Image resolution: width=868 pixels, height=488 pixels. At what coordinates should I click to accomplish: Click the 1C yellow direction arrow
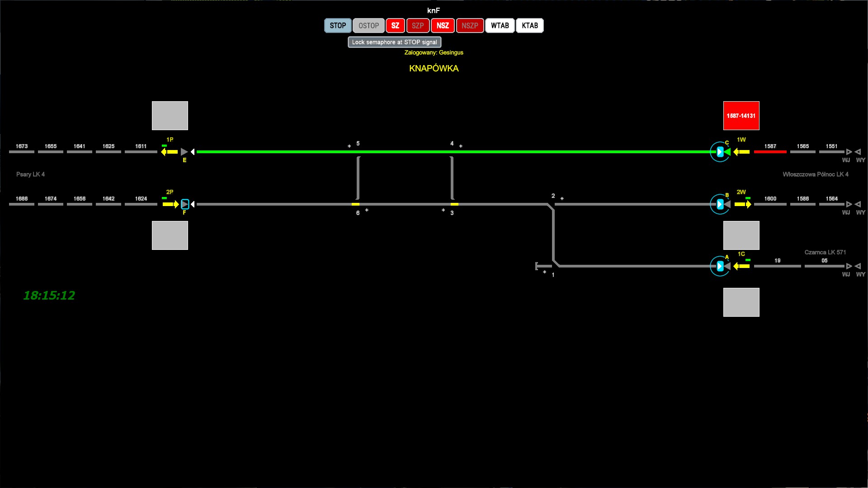741,266
